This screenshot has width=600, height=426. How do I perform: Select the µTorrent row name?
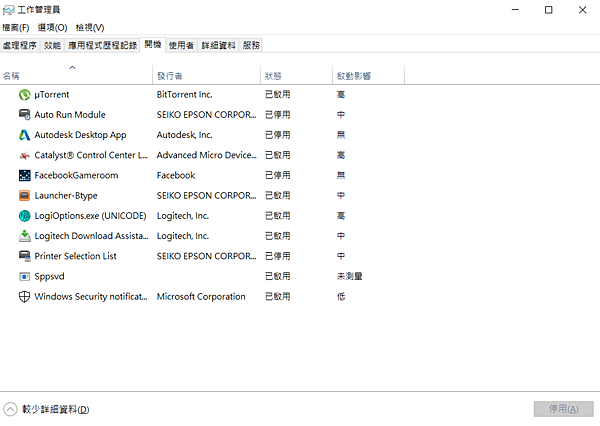(52, 95)
